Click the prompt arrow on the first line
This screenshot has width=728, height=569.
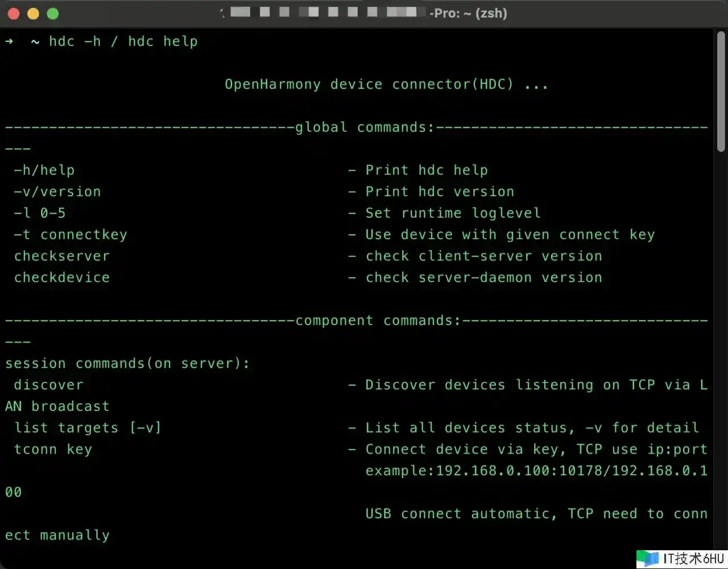tap(9, 41)
